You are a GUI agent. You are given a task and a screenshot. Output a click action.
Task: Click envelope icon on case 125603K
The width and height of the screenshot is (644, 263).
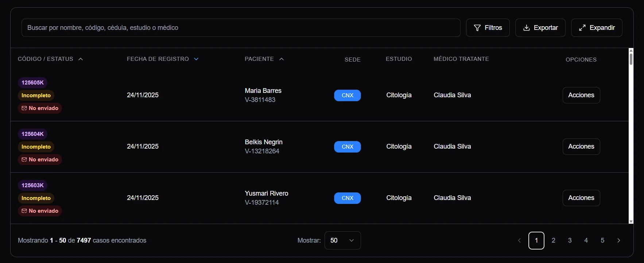click(24, 211)
